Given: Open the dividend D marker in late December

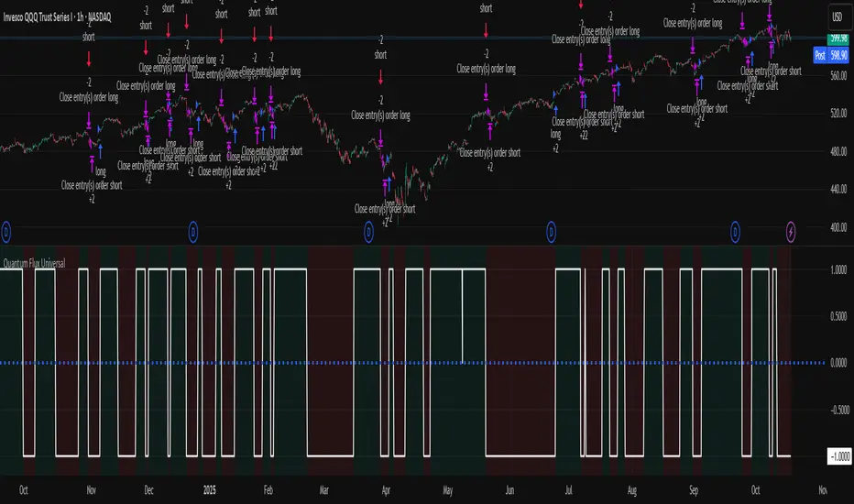Looking at the screenshot, I should coord(192,233).
